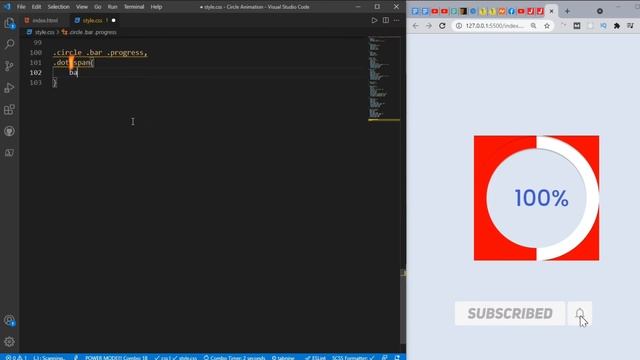Open the Manage gear settings in VS Code

[x=9, y=342]
